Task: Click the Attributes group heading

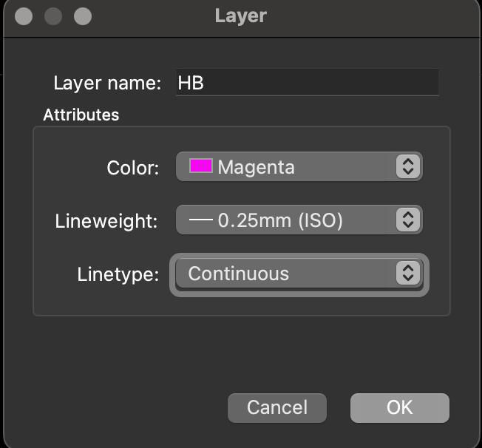Action: pos(81,115)
